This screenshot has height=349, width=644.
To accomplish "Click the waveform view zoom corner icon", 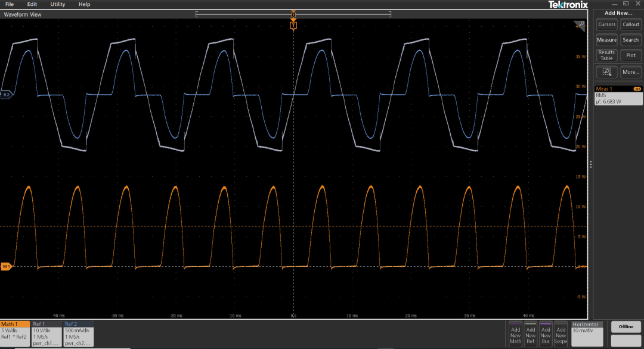I will (x=580, y=26).
